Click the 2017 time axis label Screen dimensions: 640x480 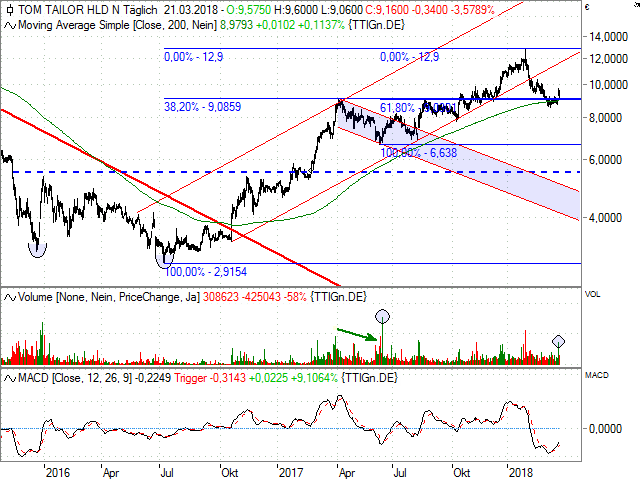291,473
